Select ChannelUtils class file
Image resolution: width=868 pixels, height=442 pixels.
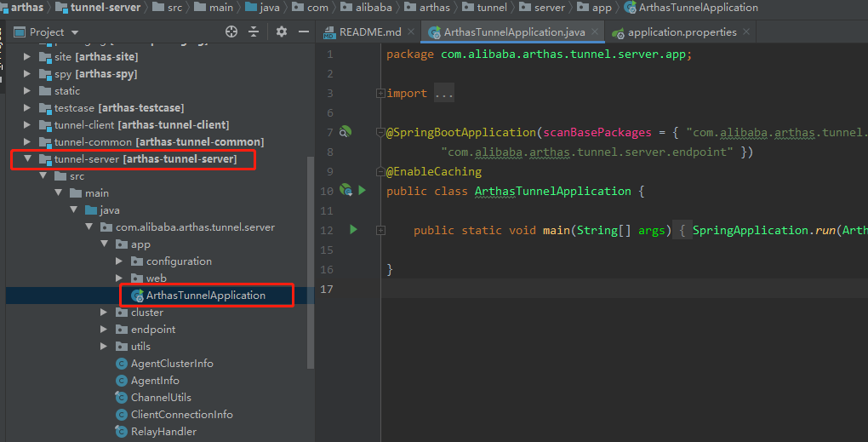pos(161,397)
